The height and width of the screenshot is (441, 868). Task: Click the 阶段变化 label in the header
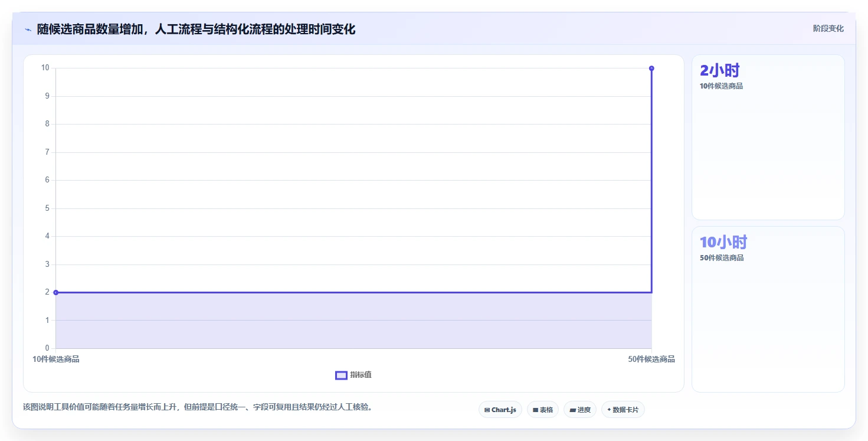(828, 28)
